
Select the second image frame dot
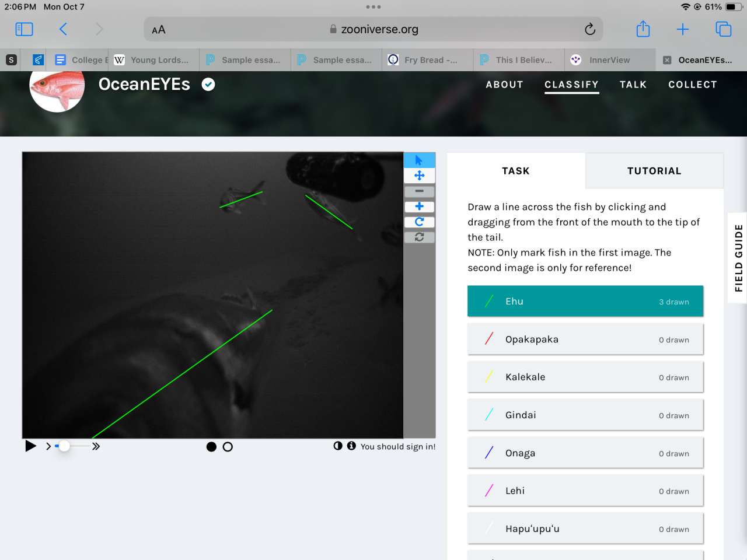point(228,447)
